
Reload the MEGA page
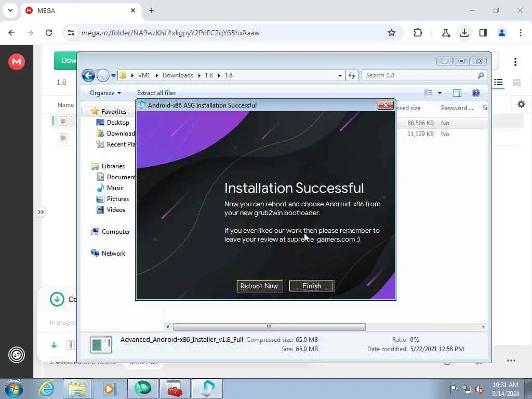pyautogui.click(x=49, y=33)
